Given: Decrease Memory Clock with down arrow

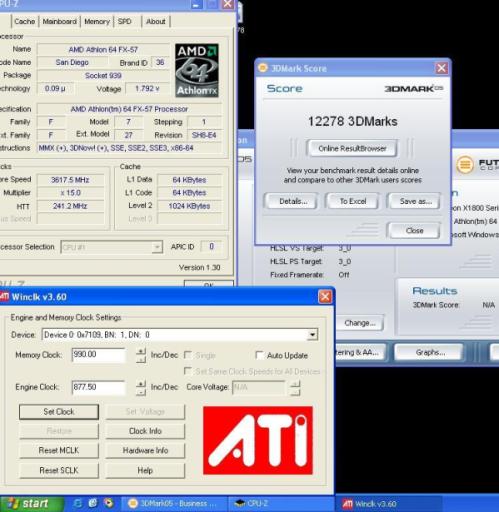Looking at the screenshot, I should [x=141, y=359].
